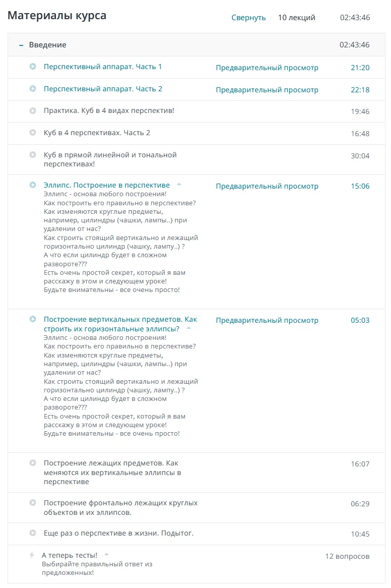
Task: Click play icon beside Перспективный аппарат. Часть 2
Action: [x=33, y=89]
